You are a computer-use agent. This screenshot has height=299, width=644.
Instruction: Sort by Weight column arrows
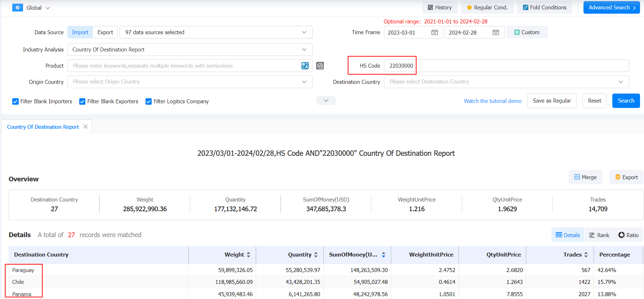[x=249, y=255]
